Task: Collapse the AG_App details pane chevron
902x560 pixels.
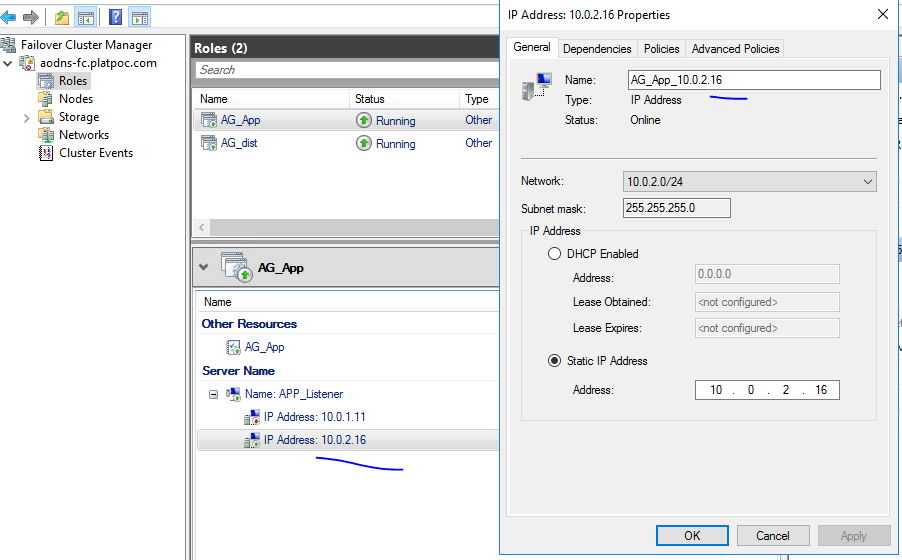Action: [204, 267]
